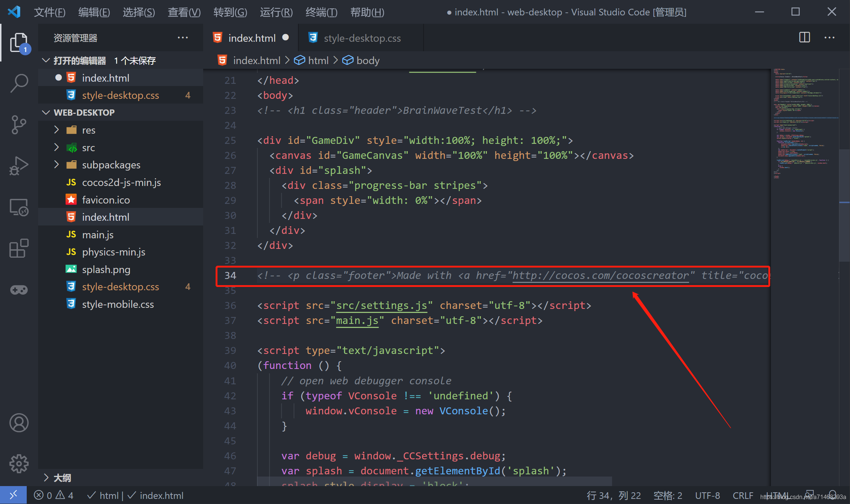Viewport: 850px width, 504px height.
Task: Open the Source Control view
Action: [19, 125]
